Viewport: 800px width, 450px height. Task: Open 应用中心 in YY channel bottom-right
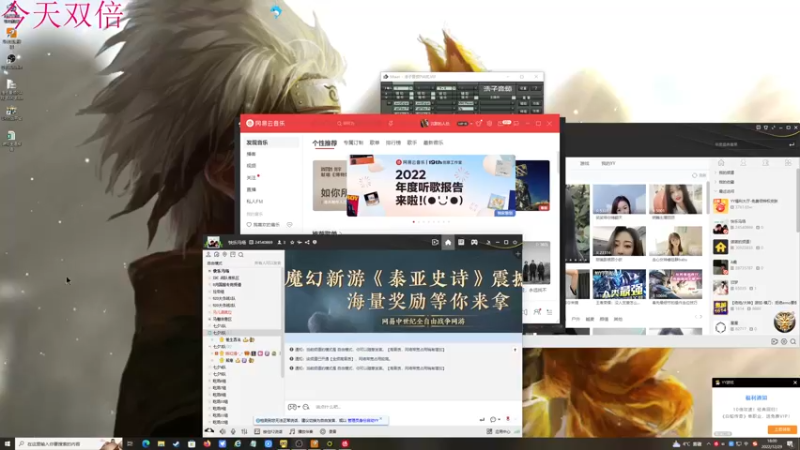pyautogui.click(x=498, y=431)
